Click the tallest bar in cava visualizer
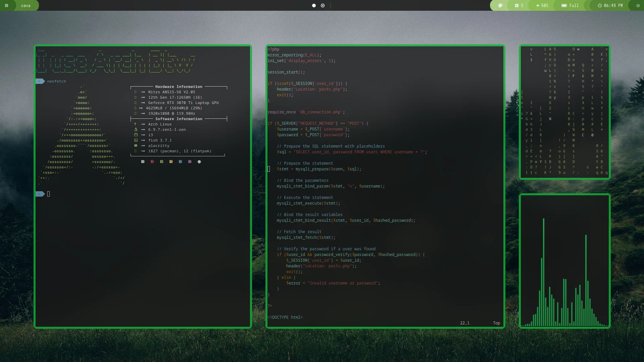 point(544,272)
